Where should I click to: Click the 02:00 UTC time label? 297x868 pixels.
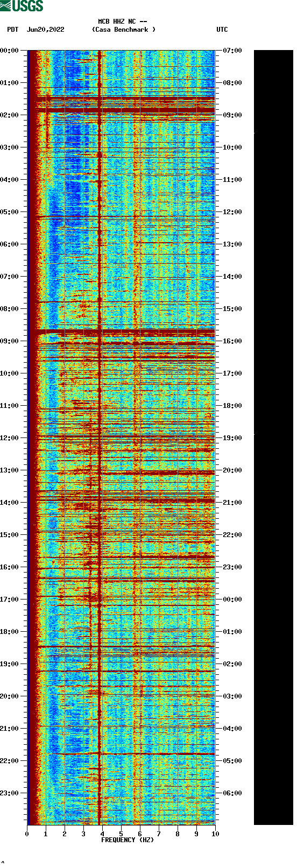click(232, 664)
